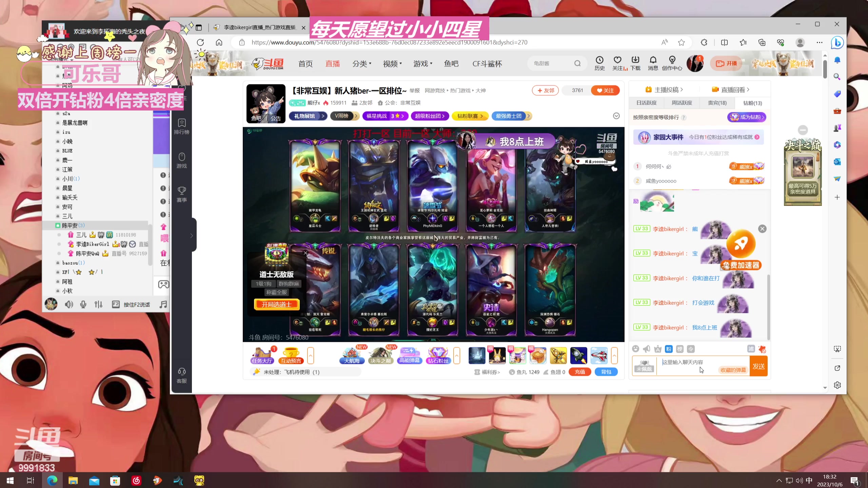Toggle the 梗 meme chat option
868x488 pixels.
pos(680,349)
